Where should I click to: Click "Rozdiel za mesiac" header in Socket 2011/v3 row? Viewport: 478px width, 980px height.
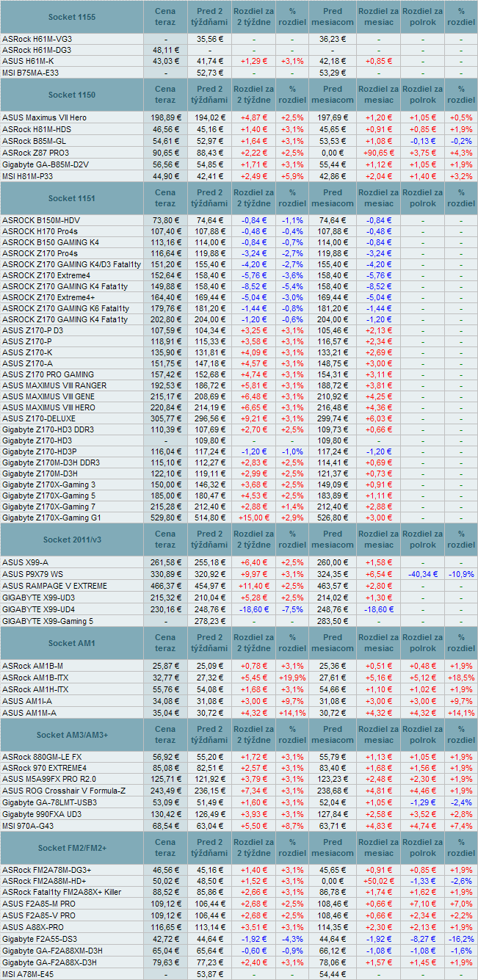point(379,540)
